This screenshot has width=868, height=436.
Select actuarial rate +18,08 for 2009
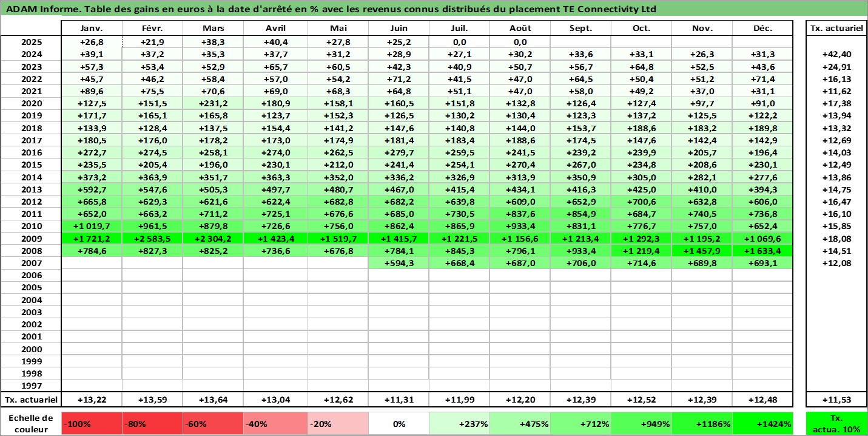coord(836,238)
